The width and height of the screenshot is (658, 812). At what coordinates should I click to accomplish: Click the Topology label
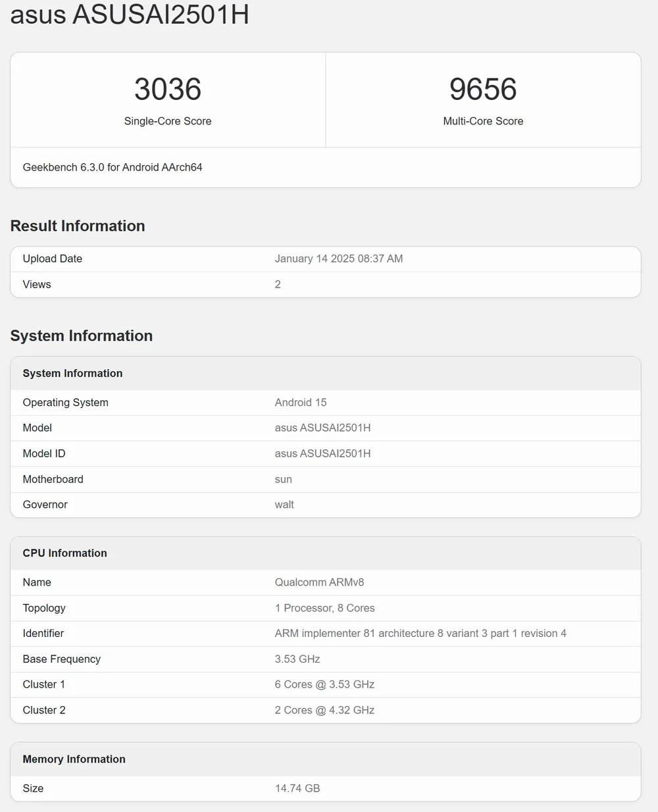(x=44, y=608)
